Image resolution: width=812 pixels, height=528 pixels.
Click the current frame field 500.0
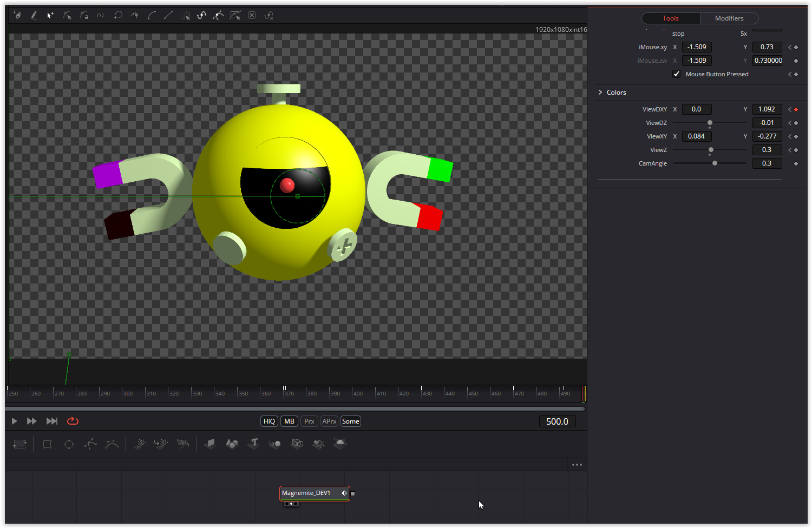point(557,421)
